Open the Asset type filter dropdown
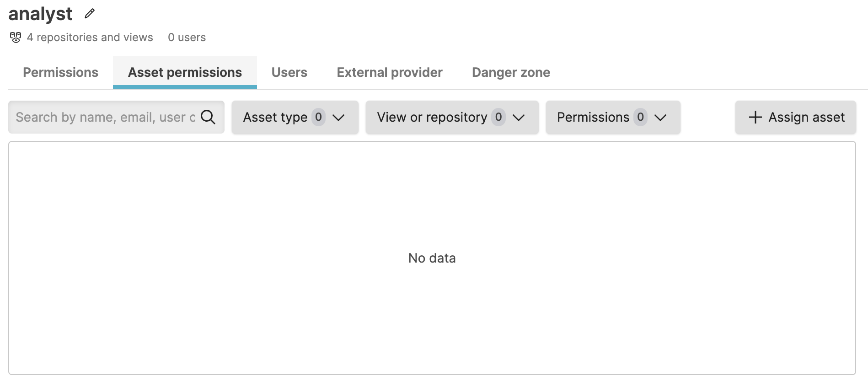This screenshot has width=868, height=387. pyautogui.click(x=295, y=118)
